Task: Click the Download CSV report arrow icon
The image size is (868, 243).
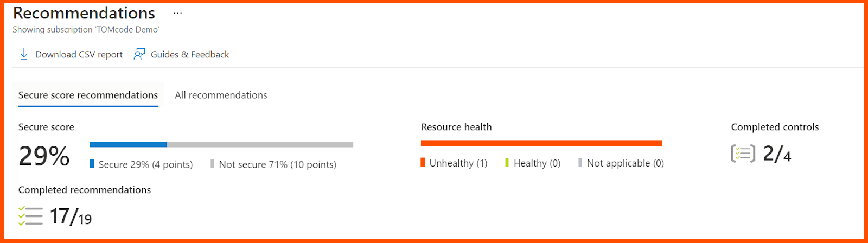Action: point(24,54)
